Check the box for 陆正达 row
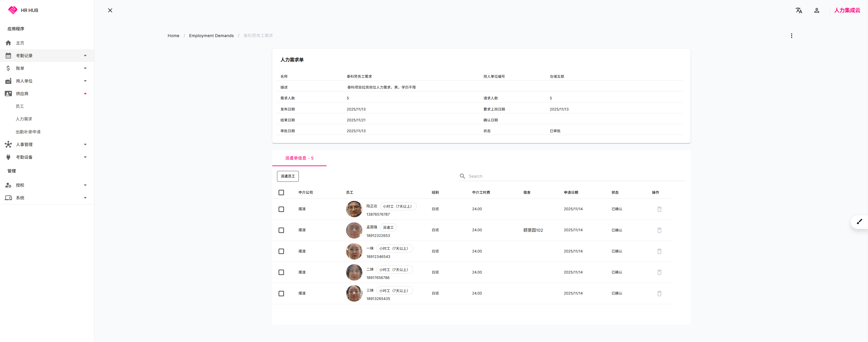 [x=281, y=209]
